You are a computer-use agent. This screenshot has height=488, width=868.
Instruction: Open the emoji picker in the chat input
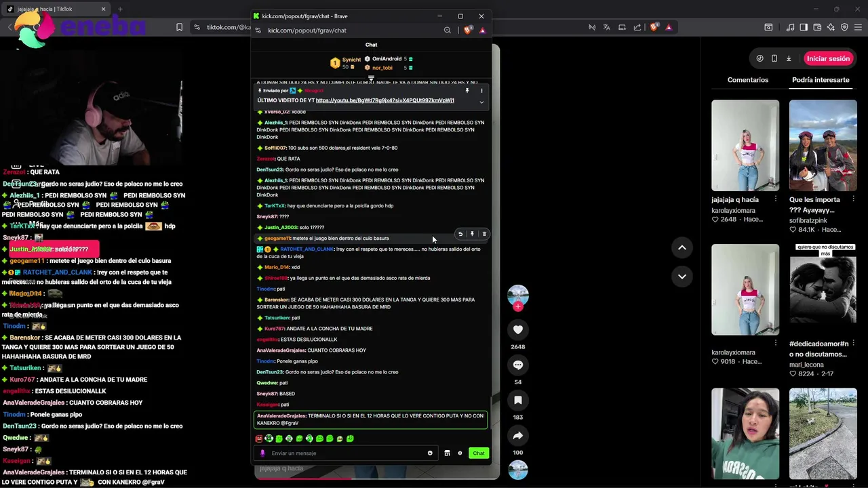click(430, 453)
